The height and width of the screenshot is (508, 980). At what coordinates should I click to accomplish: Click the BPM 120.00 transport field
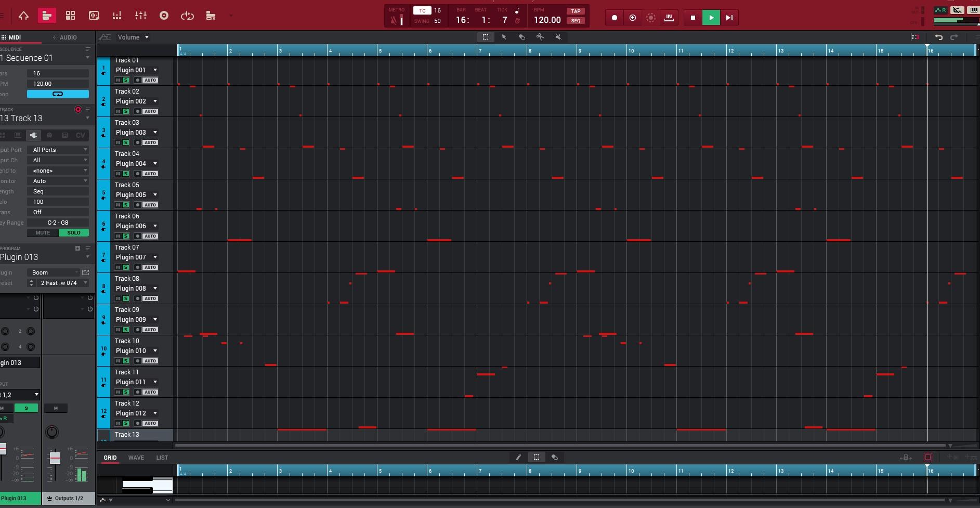[x=547, y=20]
